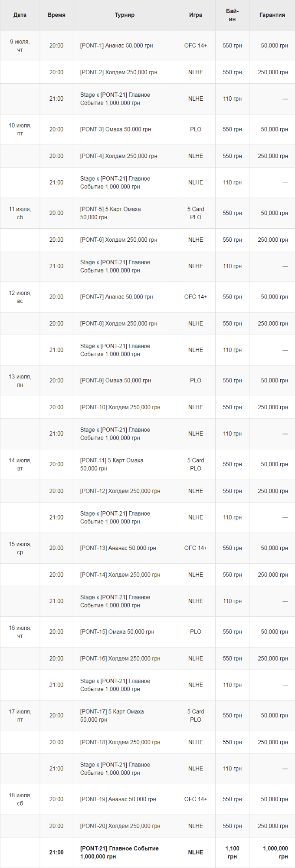The image size is (295, 868).
Task: Click the [PONT-5] 5 Карт Омаха tournament
Action: pyautogui.click(x=110, y=213)
